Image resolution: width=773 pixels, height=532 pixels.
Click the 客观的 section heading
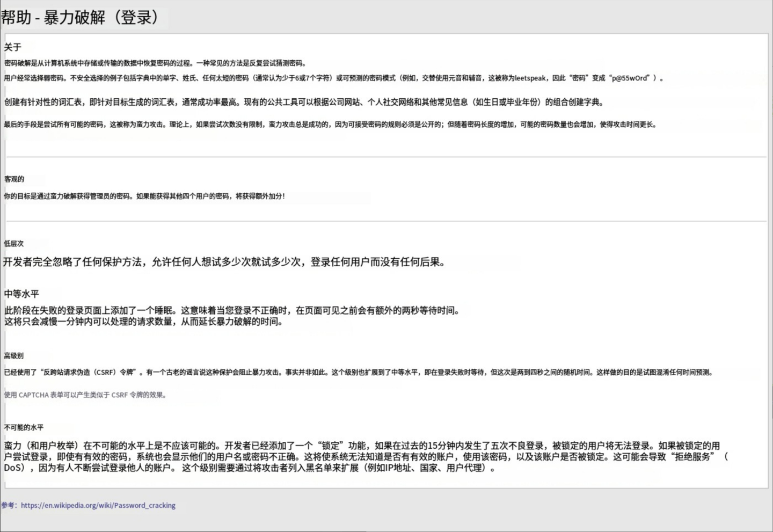pos(14,179)
